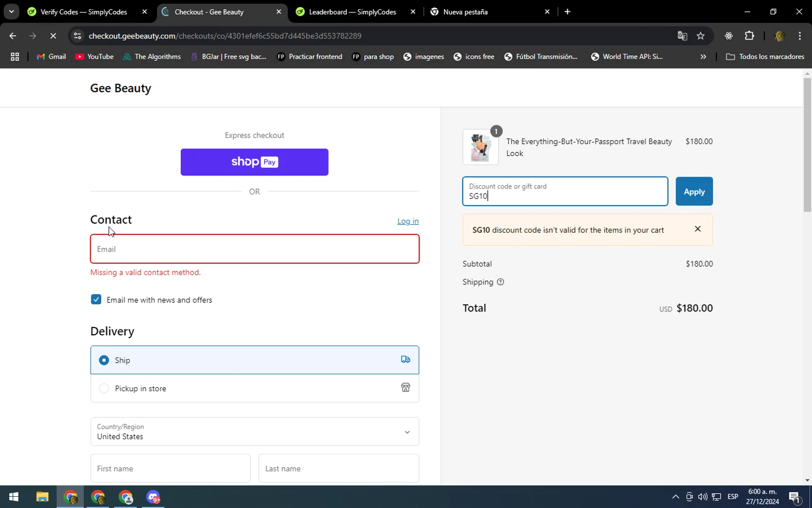
Task: Open a new browser tab
Action: click(x=567, y=11)
